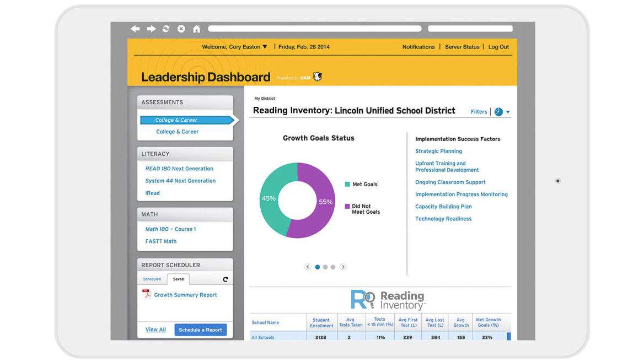The width and height of the screenshot is (644, 362).
Task: Open the Strategic Planning link
Action: coord(438,151)
